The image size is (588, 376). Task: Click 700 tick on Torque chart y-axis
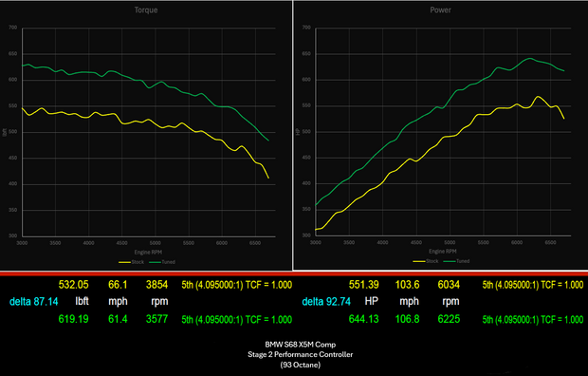[12, 28]
